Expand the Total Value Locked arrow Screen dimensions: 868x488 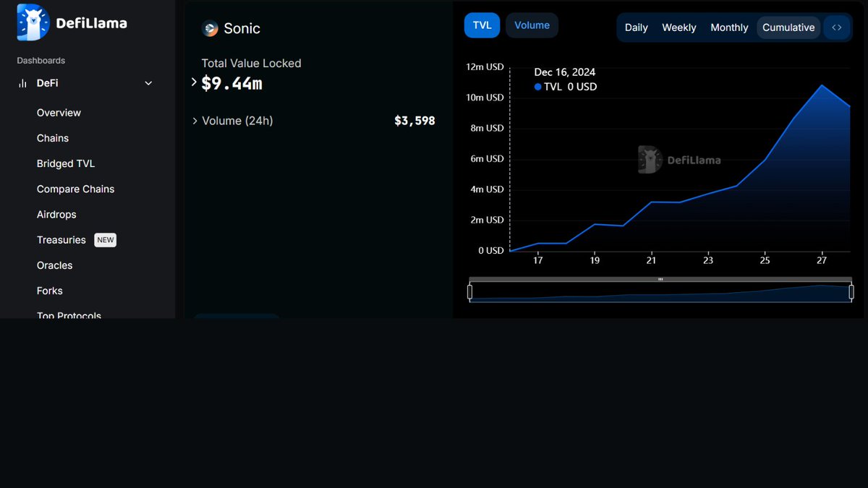(x=194, y=82)
